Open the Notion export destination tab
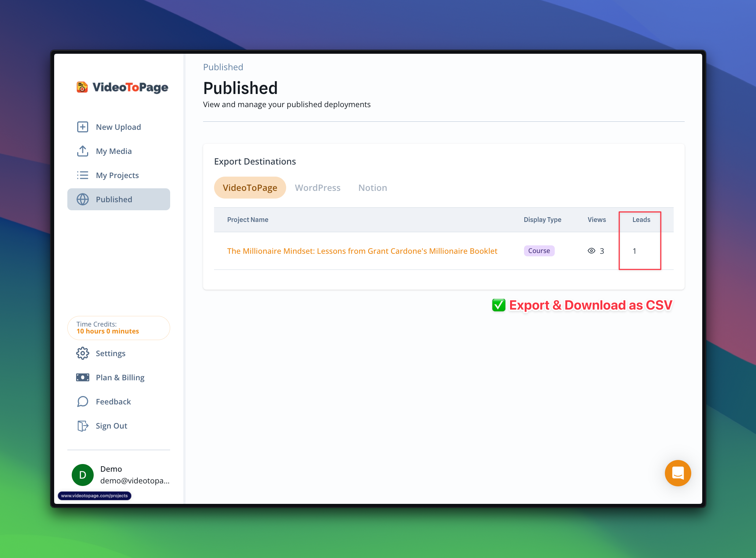756x558 pixels. tap(372, 188)
